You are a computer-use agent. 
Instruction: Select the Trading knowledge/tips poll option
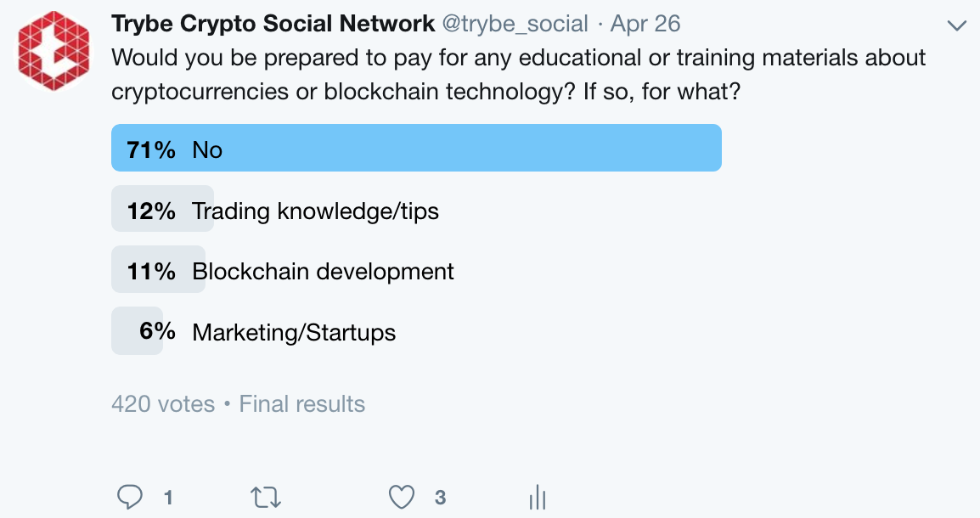click(315, 211)
